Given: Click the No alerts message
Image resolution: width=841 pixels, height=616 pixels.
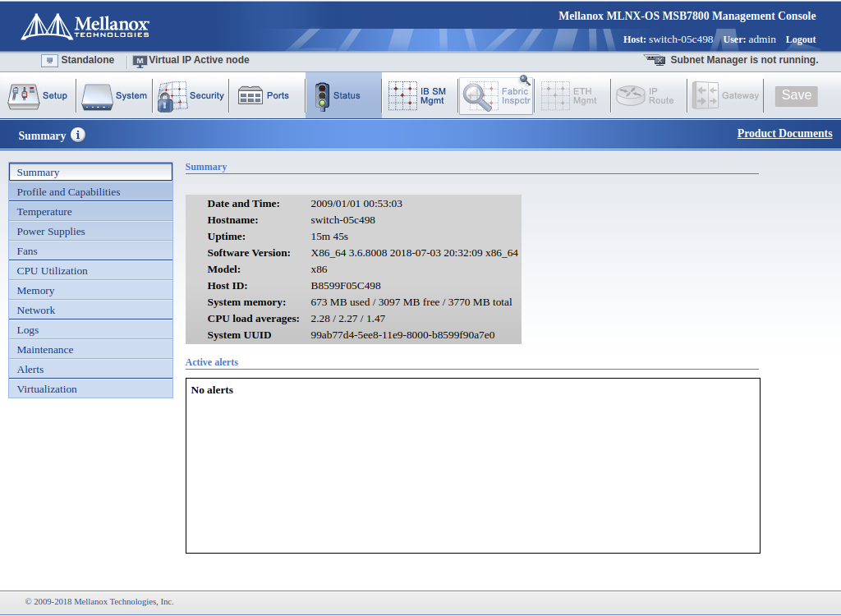Looking at the screenshot, I should pyautogui.click(x=212, y=390).
